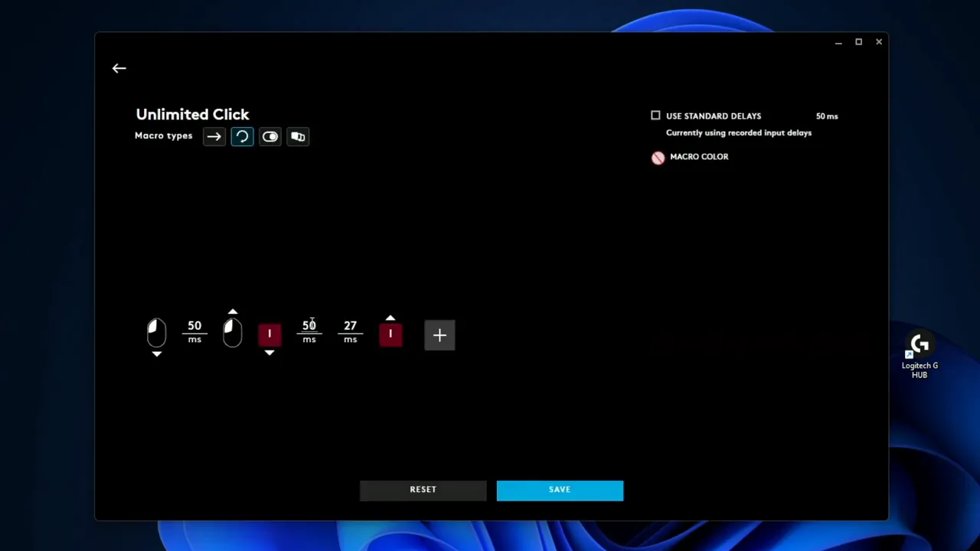This screenshot has height=551, width=980.
Task: Close the G HUB window
Action: [879, 42]
